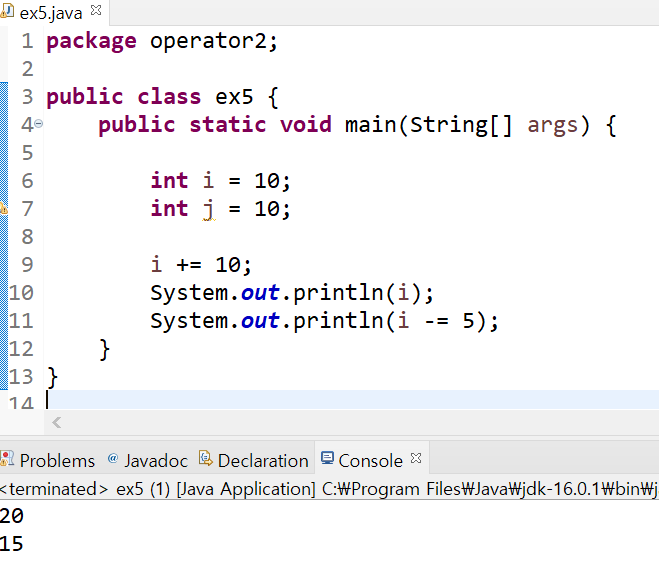This screenshot has height=587, width=659.
Task: Click 'static' keyword on line 4
Action: point(228,125)
